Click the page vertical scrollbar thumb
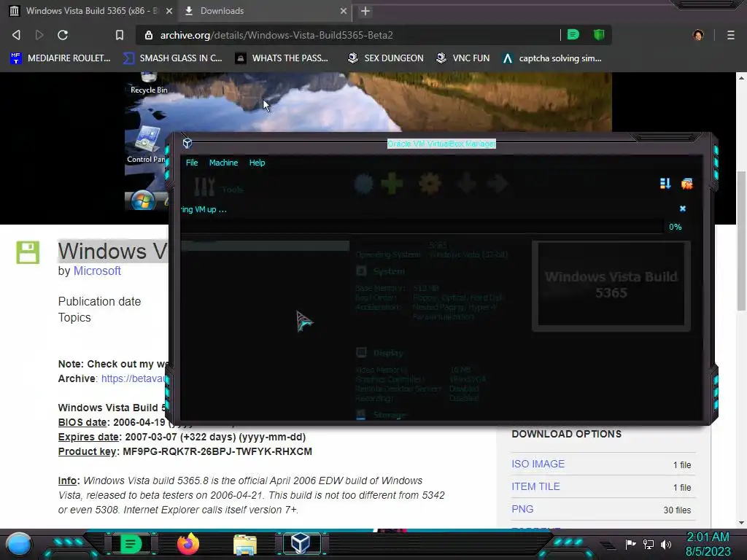The image size is (747, 560). (741, 241)
